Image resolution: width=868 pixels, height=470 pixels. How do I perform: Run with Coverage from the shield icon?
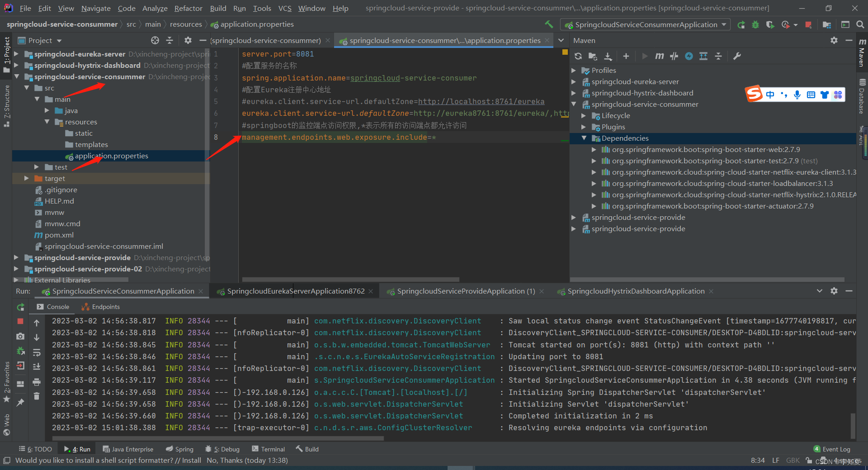click(x=770, y=25)
